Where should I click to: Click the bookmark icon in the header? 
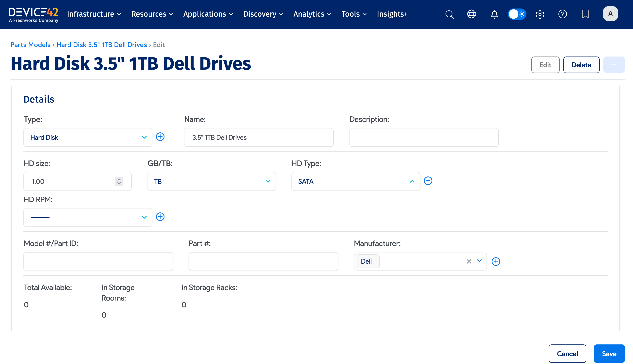(585, 14)
